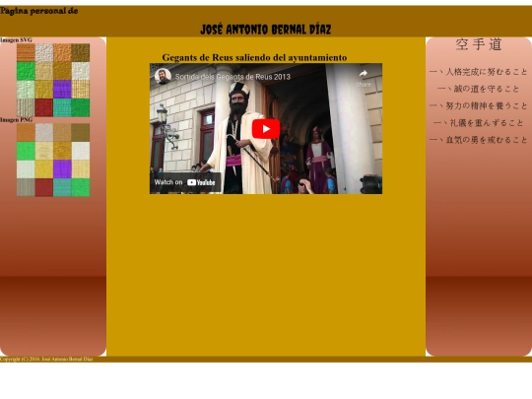Click the SVG texture swatch grid image
532x399 pixels.
(53, 80)
